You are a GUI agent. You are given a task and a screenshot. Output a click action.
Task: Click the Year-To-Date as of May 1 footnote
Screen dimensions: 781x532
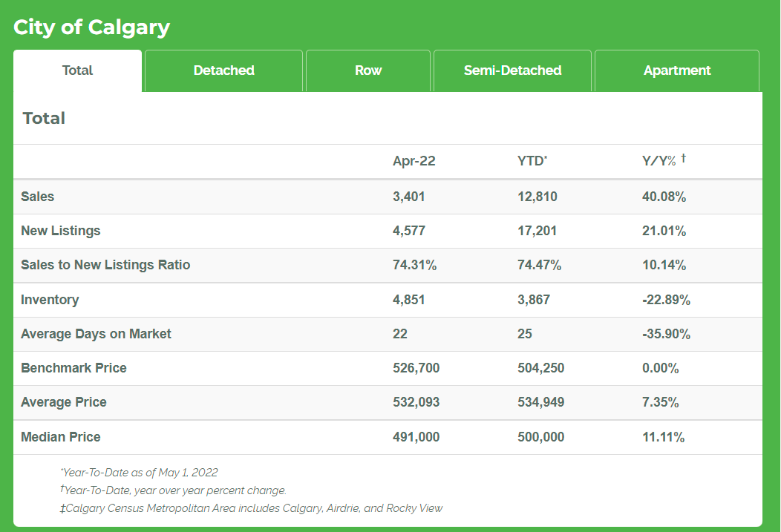point(139,473)
